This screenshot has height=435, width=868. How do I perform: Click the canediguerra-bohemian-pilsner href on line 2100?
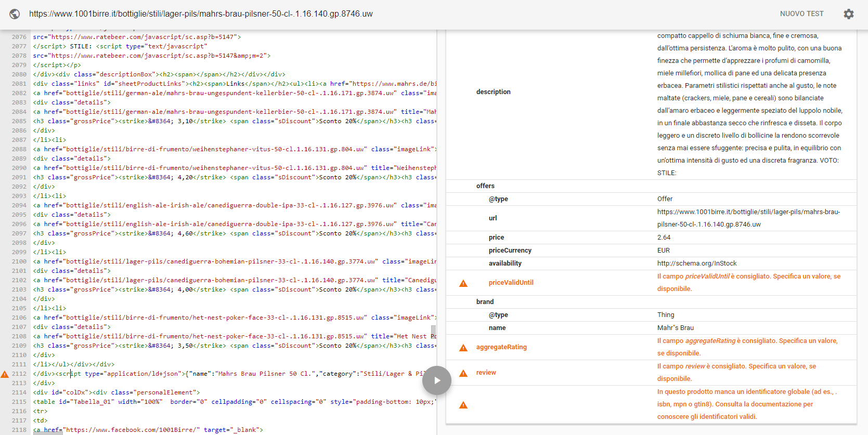(221, 261)
